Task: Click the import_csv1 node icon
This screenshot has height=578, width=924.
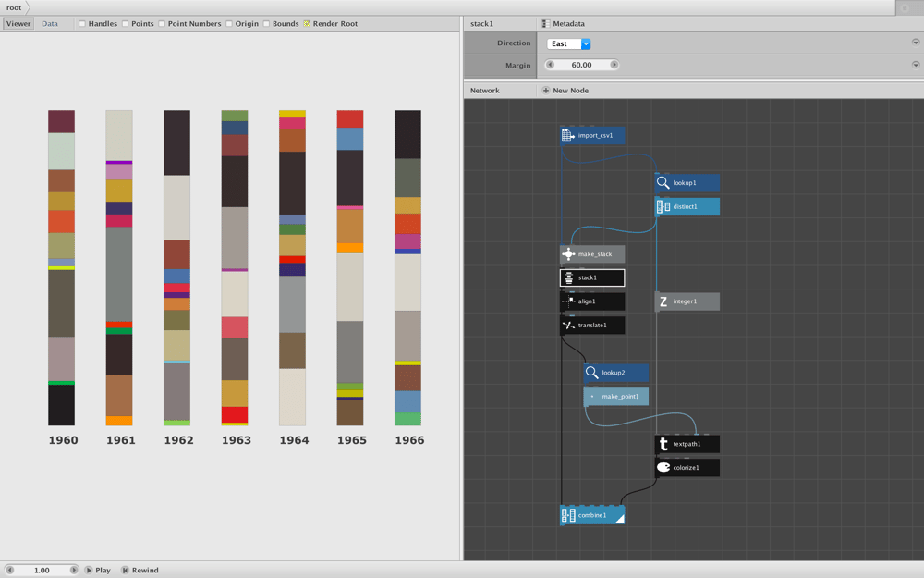Action: (x=568, y=136)
